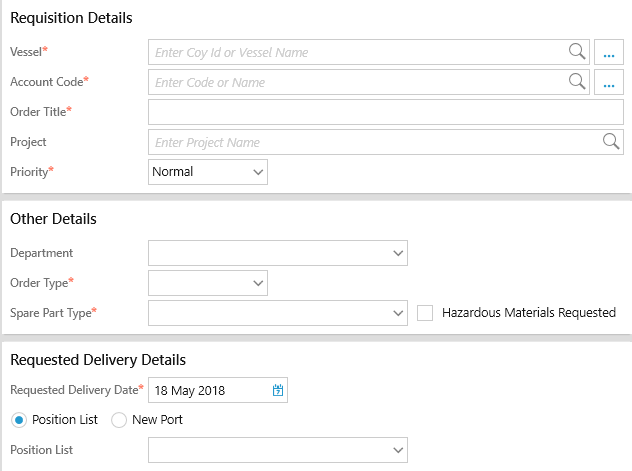Click the Requested Delivery Date text box

click(x=208, y=391)
